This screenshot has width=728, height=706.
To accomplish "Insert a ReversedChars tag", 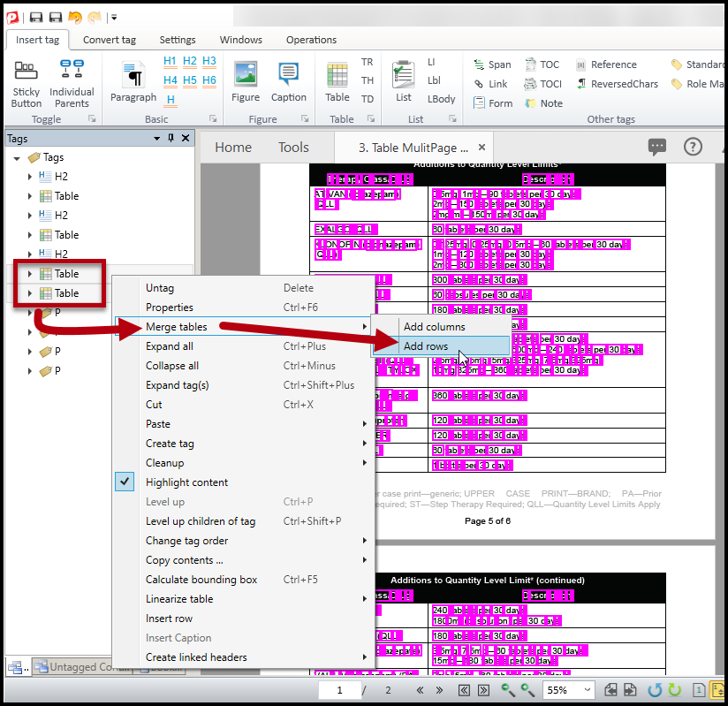I will (617, 84).
